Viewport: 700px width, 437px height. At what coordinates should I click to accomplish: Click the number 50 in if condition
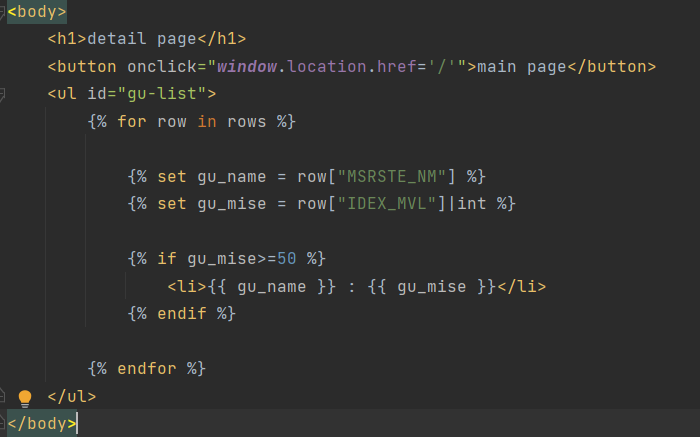pos(287,258)
